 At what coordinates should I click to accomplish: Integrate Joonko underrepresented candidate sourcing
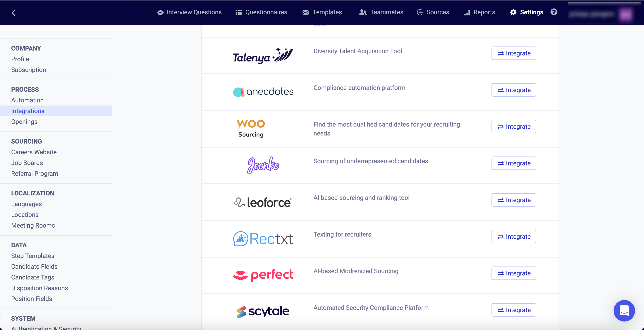[x=513, y=163]
